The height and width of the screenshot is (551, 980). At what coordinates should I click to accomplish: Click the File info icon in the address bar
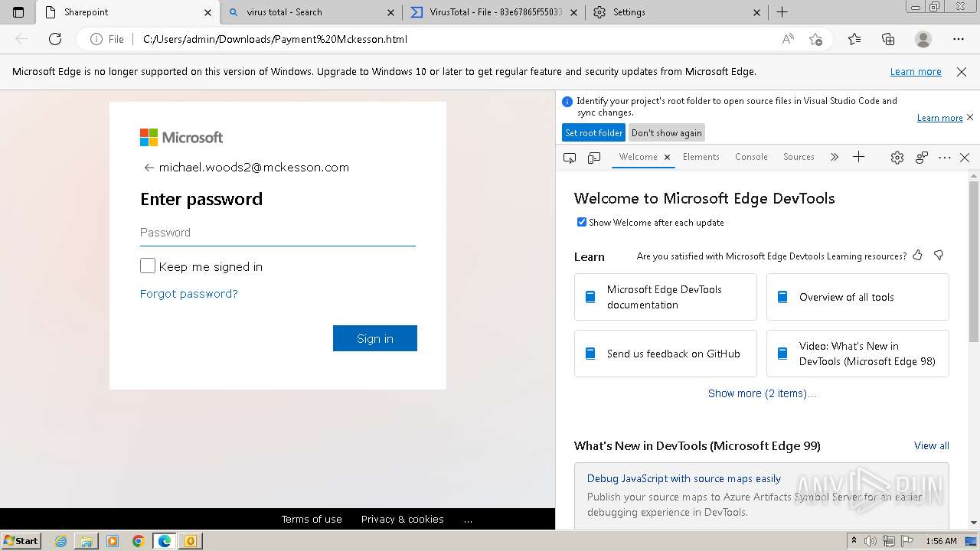pos(96,39)
